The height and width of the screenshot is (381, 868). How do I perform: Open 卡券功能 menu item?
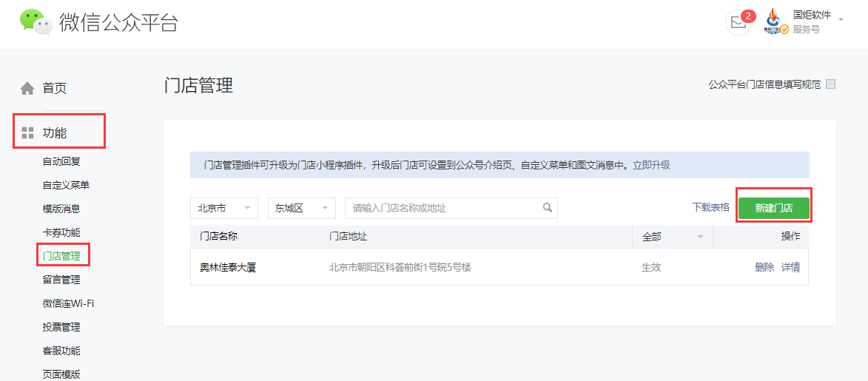pos(61,232)
